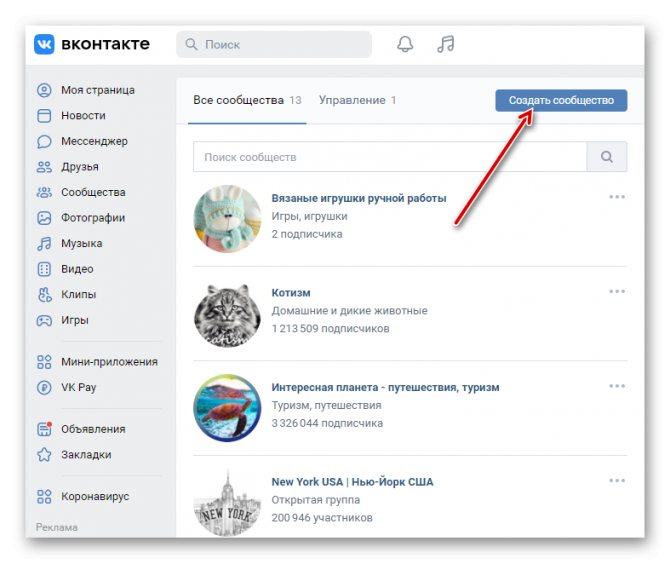Click the Видео film icon
Image resolution: width=670 pixels, height=564 pixels.
pos(44,269)
